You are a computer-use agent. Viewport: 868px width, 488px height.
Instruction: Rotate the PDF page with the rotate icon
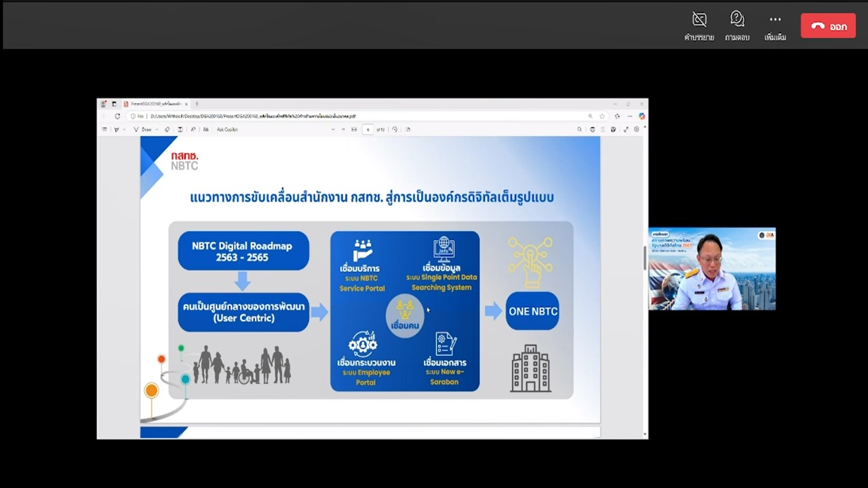pos(395,129)
